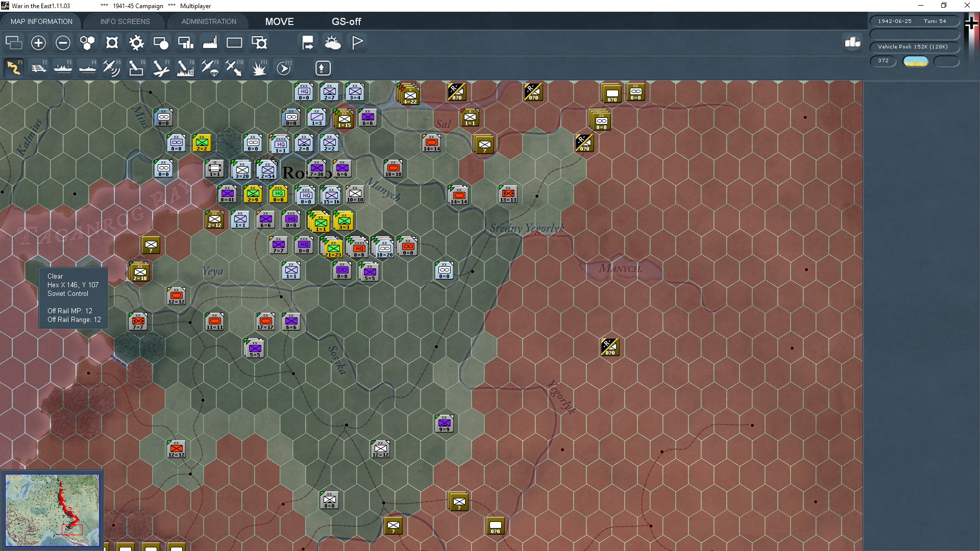Select the F3 naval transport mode
The width and height of the screenshot is (980, 551).
(x=63, y=68)
